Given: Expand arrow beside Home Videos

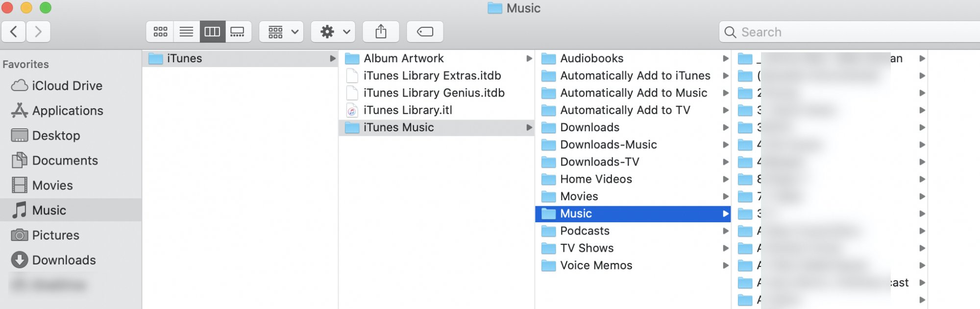Looking at the screenshot, I should tap(726, 179).
